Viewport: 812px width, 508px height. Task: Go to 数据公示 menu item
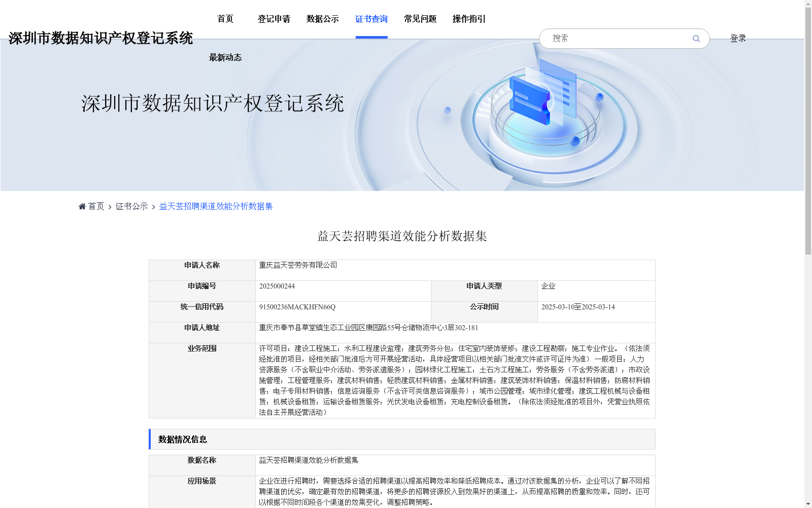pos(323,19)
